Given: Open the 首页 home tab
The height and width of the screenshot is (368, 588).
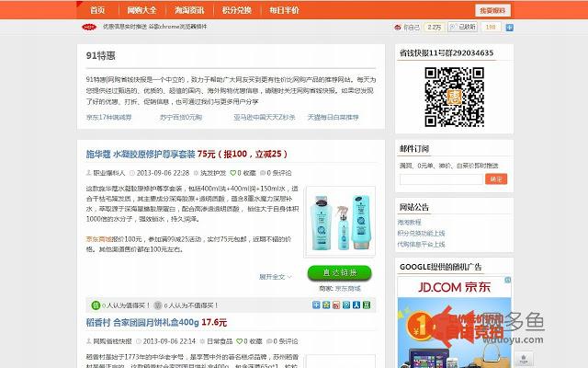Looking at the screenshot, I should click(x=97, y=10).
